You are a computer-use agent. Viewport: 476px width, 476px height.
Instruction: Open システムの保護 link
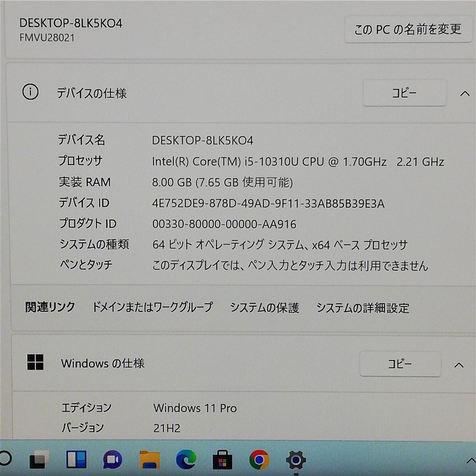[264, 307]
